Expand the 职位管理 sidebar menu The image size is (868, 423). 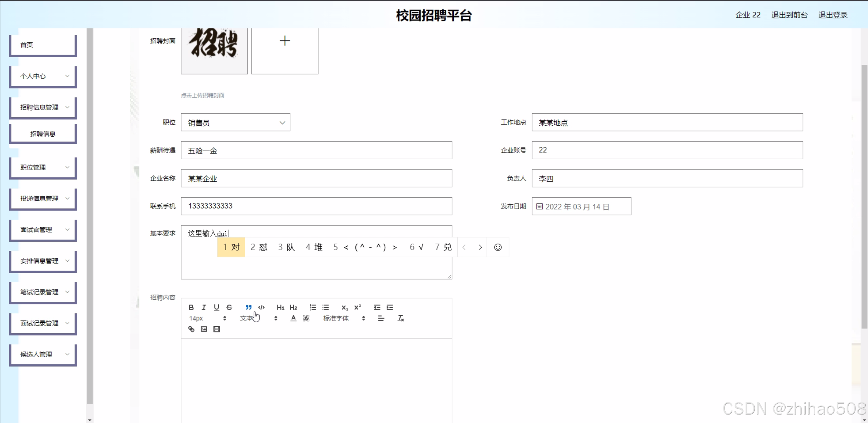coord(43,167)
